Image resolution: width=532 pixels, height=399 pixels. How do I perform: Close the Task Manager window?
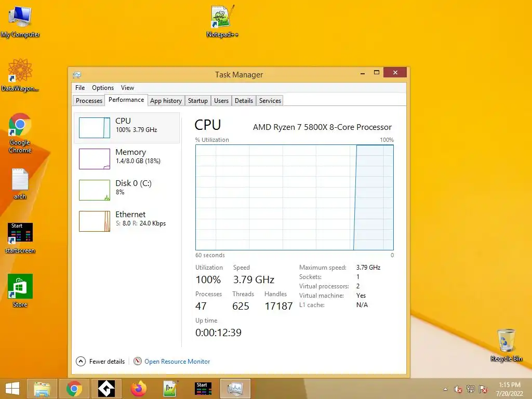pyautogui.click(x=395, y=72)
